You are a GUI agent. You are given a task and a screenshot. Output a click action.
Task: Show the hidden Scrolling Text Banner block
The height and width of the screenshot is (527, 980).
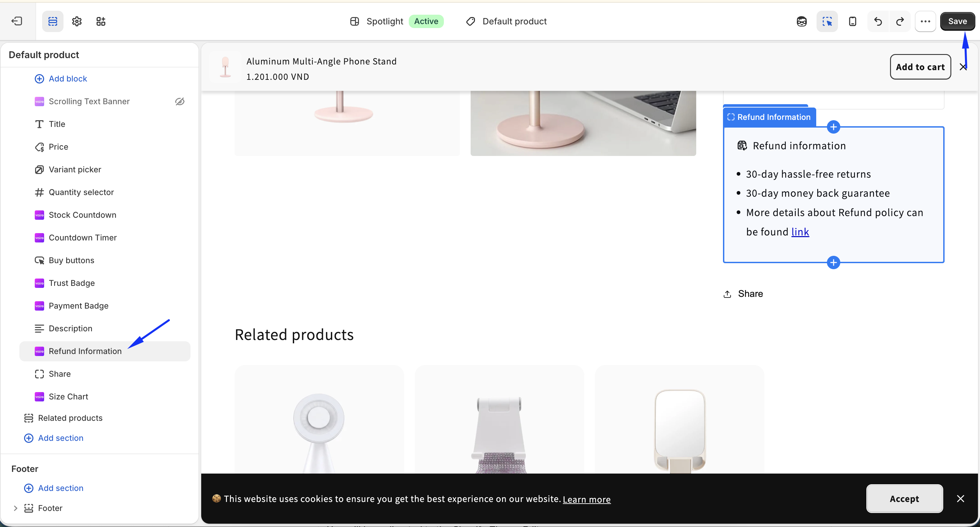tap(179, 102)
